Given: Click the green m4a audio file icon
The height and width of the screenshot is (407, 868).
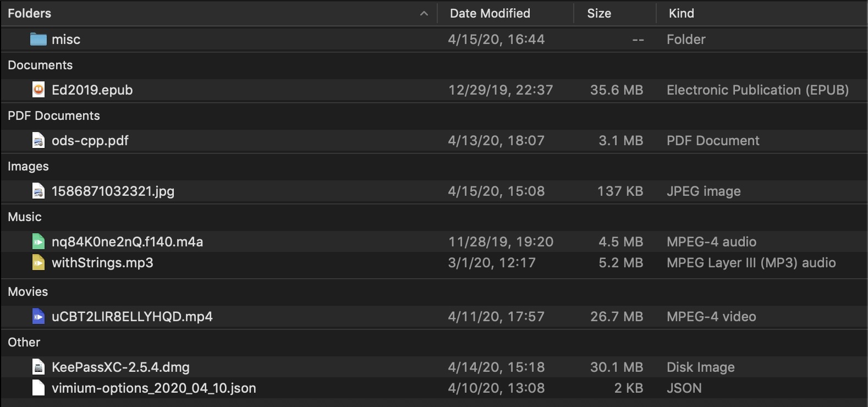Looking at the screenshot, I should pyautogui.click(x=38, y=241).
